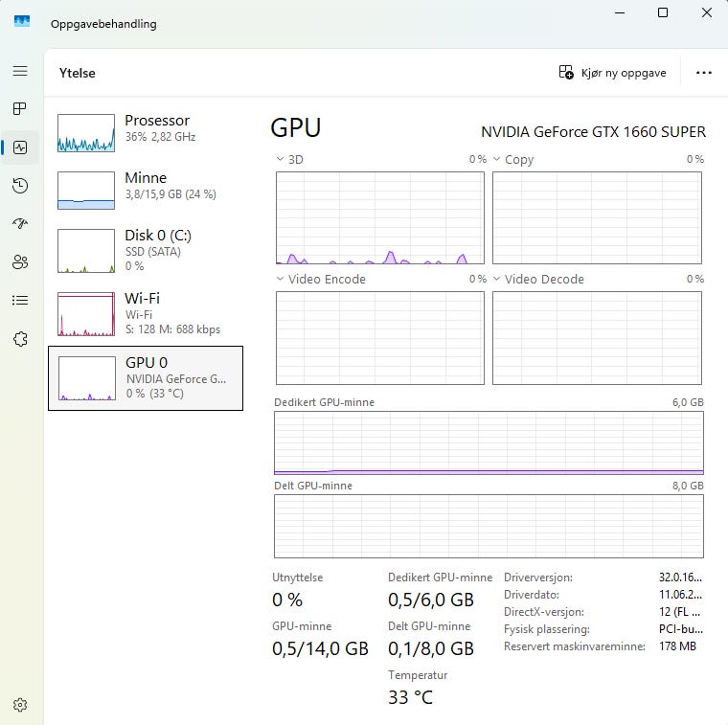Click the Video Decode graph
This screenshot has width=728, height=725.
[597, 338]
